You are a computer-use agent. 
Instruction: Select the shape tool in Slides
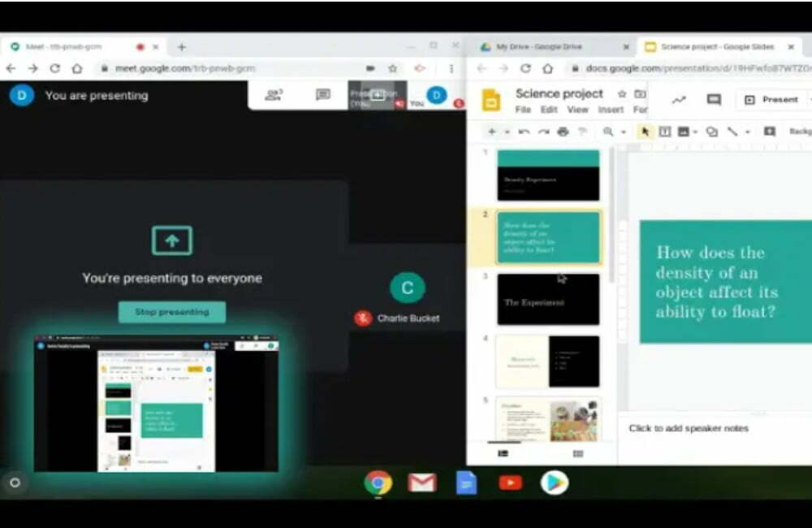711,132
